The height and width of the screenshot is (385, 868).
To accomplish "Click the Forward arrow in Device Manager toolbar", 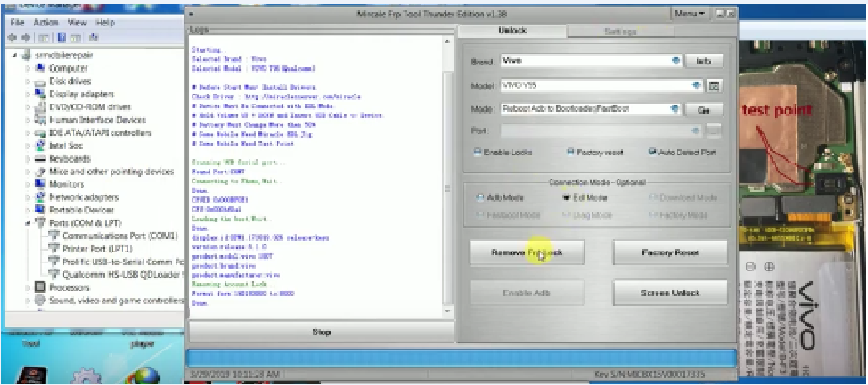I will click(x=26, y=36).
